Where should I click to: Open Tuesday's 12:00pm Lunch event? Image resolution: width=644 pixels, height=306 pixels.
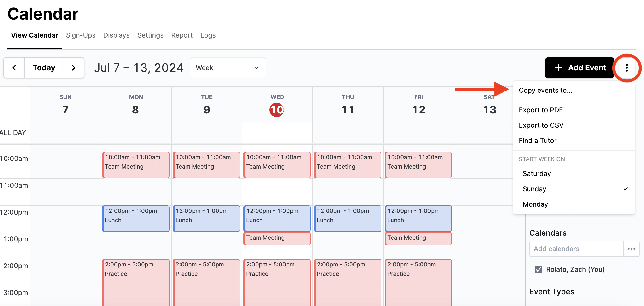tap(206, 219)
